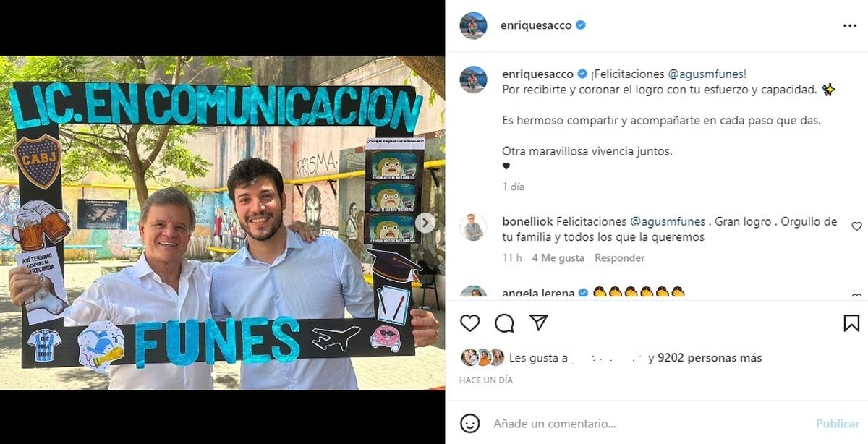This screenshot has width=868, height=444.
Task: View bonelliok's comment likes '4 Me gusta'
Action: [x=558, y=257]
